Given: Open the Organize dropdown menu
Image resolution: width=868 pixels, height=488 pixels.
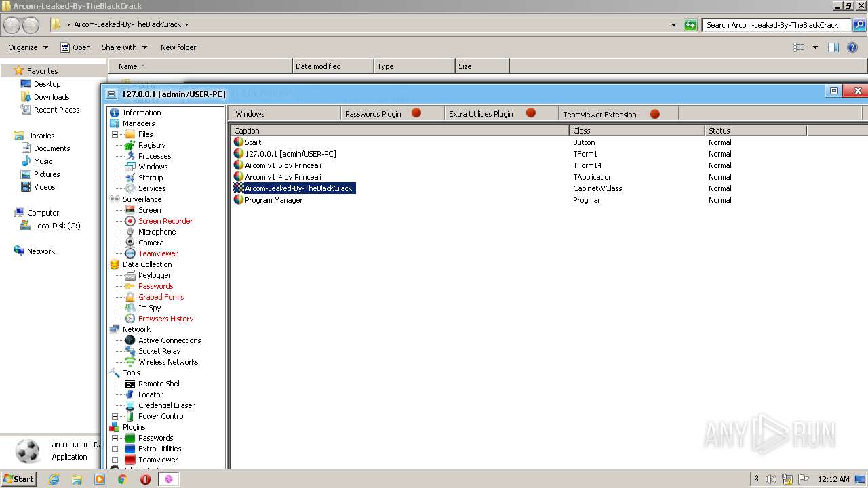Looking at the screenshot, I should (x=28, y=47).
